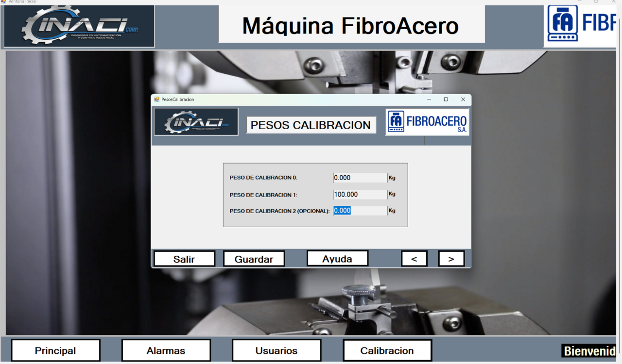Click the FA Fibroacero logo at top right
Viewport: 622px width, 364px height.
click(x=581, y=25)
